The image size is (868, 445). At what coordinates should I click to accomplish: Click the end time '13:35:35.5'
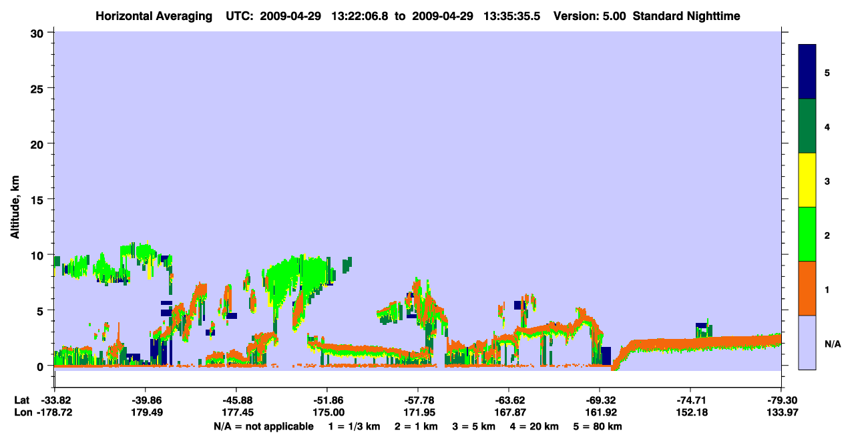tap(513, 15)
